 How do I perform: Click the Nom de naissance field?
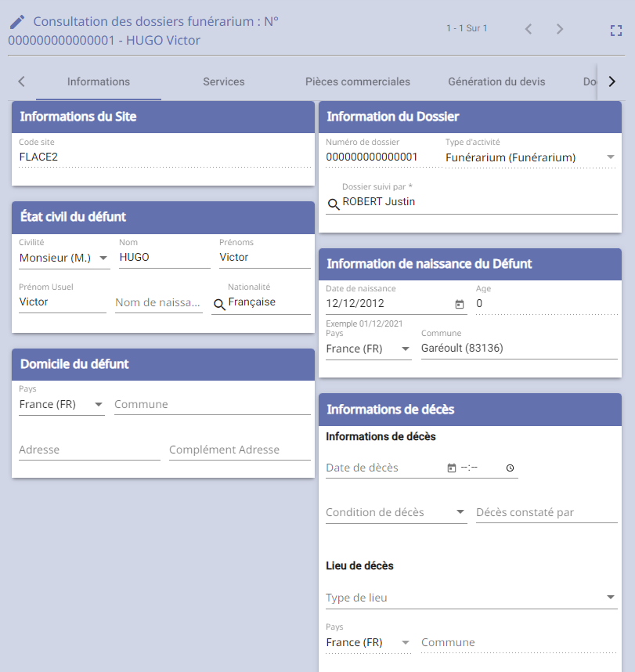point(158,302)
